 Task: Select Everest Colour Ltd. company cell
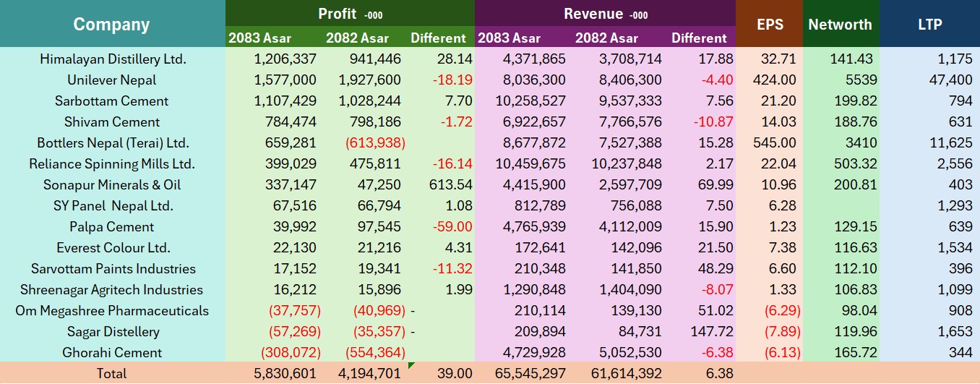[x=112, y=247]
